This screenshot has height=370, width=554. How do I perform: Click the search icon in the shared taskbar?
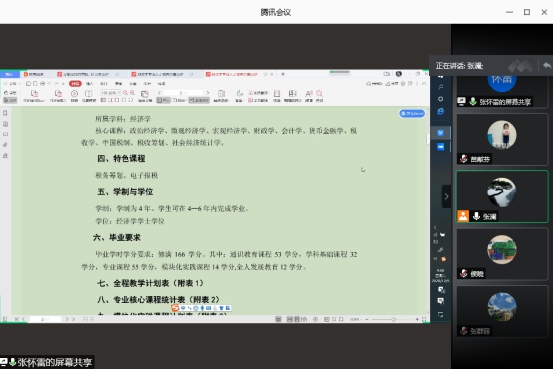click(440, 87)
